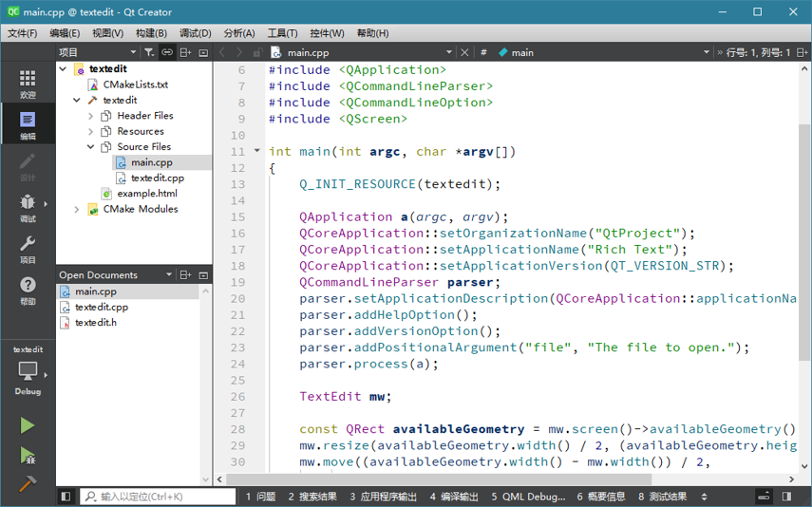Expand the CMake Modules node
812x507 pixels.
[77, 209]
